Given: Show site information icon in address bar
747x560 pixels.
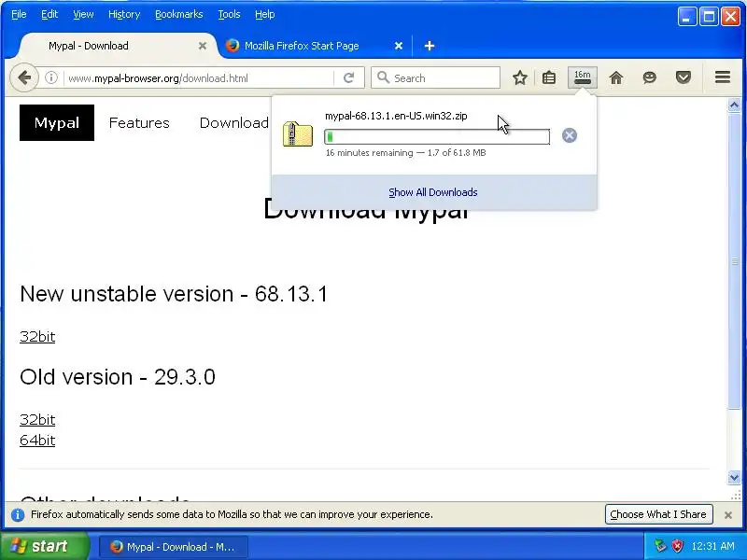Looking at the screenshot, I should [x=51, y=77].
